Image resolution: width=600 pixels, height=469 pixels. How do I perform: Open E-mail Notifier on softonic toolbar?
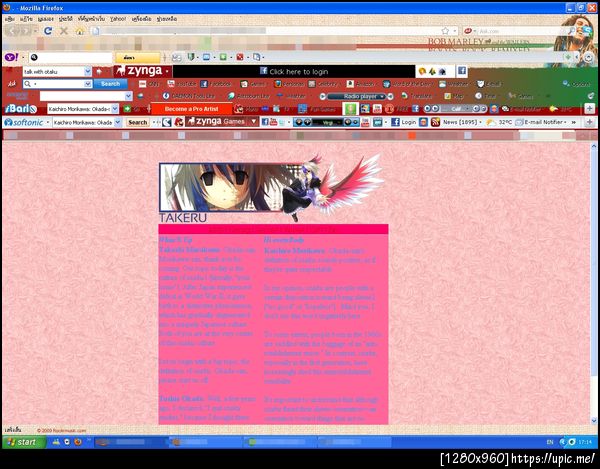pyautogui.click(x=541, y=122)
